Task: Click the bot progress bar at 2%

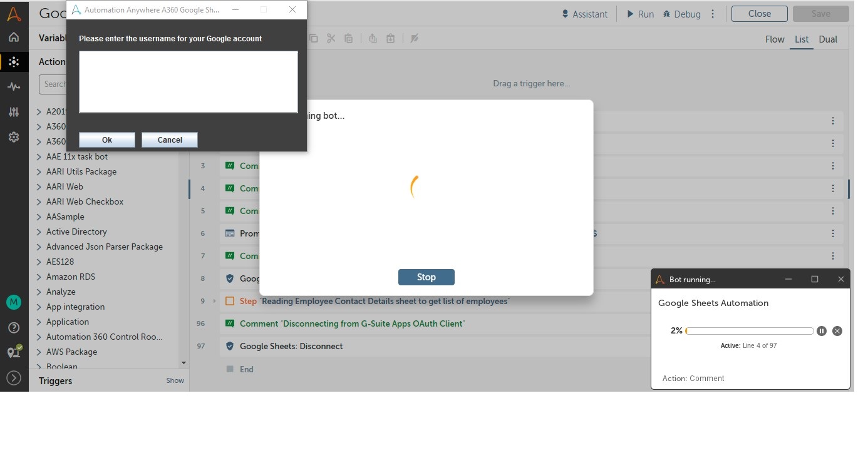Action: pyautogui.click(x=750, y=331)
